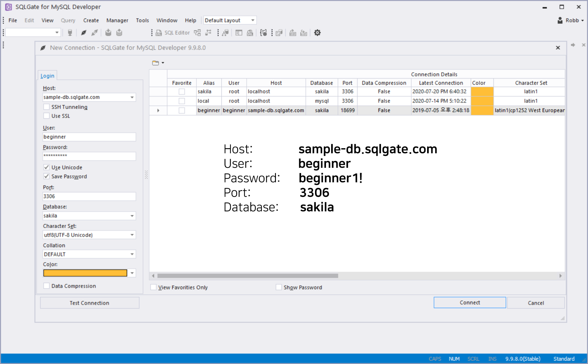Image resolution: width=588 pixels, height=364 pixels.
Task: Select the sample-db.sqlgate.com host cell
Action: (276, 110)
